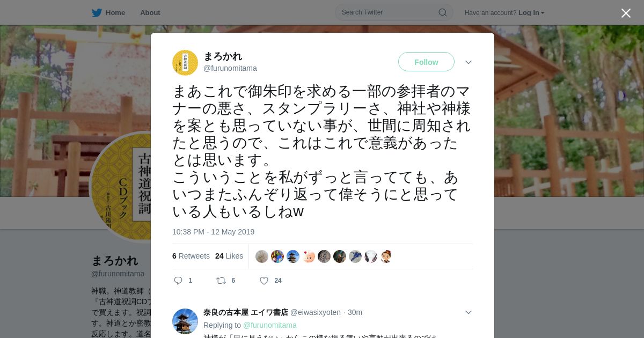
Task: Retweet using the retweet arrows icon
Action: [x=221, y=280]
